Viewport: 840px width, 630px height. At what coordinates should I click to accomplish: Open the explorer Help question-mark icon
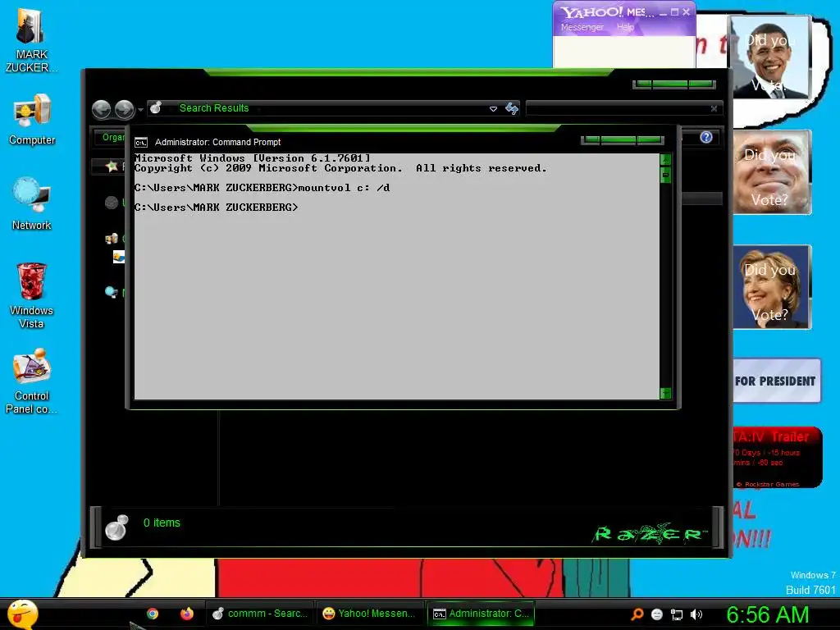click(x=706, y=137)
